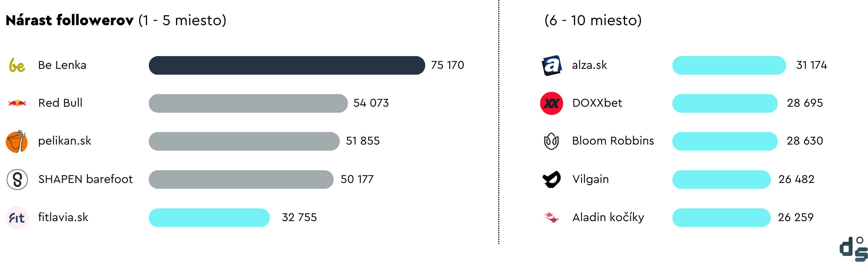Click the alza.sk cyan bar

(729, 65)
